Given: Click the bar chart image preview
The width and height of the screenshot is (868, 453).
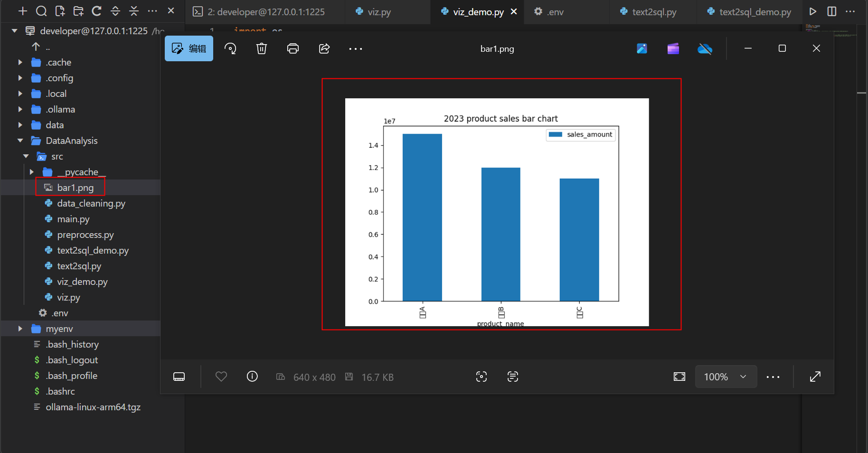Looking at the screenshot, I should [497, 212].
